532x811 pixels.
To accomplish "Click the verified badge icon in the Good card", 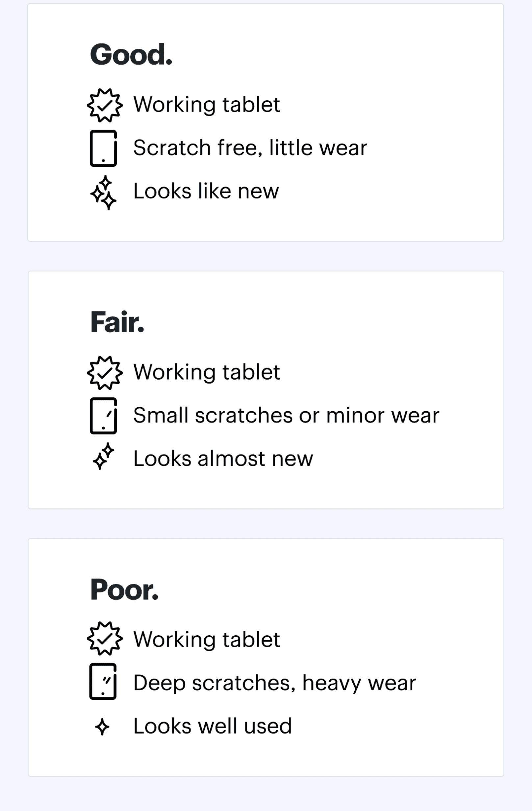I will click(x=105, y=105).
